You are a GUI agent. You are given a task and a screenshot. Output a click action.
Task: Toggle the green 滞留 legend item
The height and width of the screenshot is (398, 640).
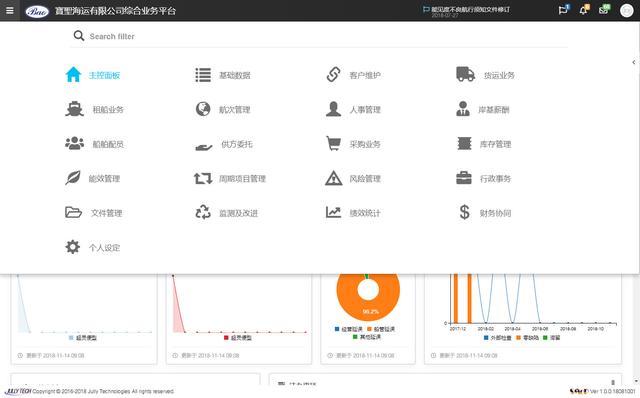point(551,338)
